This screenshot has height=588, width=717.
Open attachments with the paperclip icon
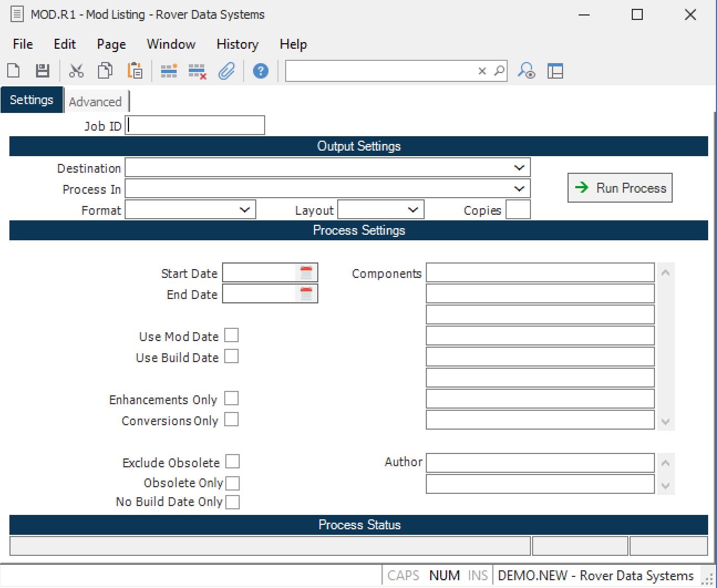226,71
